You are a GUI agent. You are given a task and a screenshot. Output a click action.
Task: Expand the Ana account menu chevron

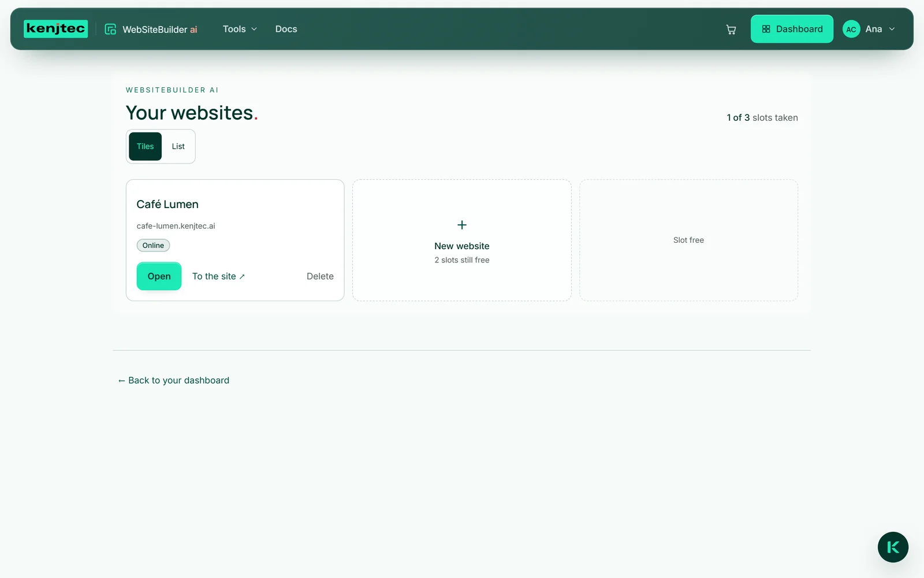tap(892, 29)
